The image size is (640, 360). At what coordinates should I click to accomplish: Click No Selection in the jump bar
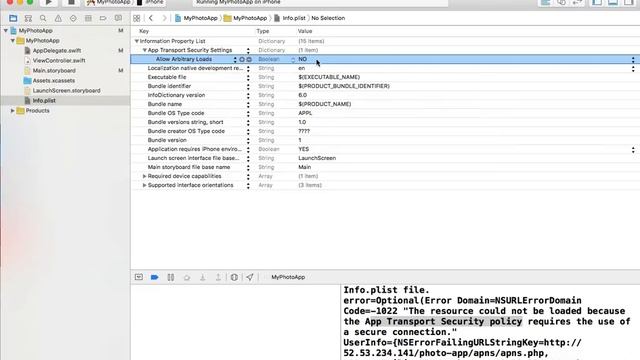[x=328, y=18]
